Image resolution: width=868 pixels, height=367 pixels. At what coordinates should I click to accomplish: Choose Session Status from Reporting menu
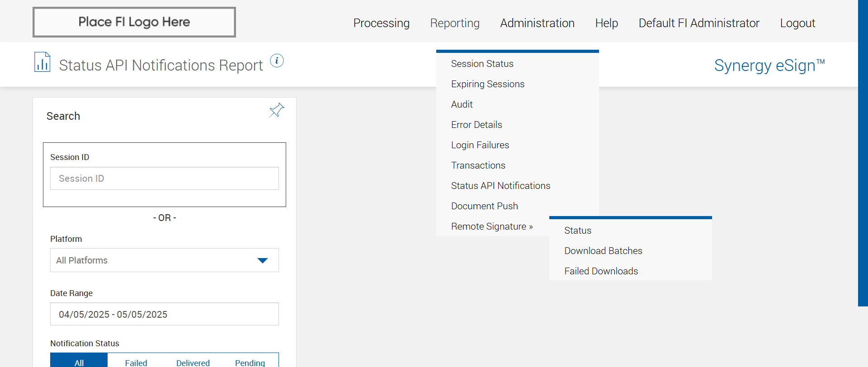pos(482,64)
